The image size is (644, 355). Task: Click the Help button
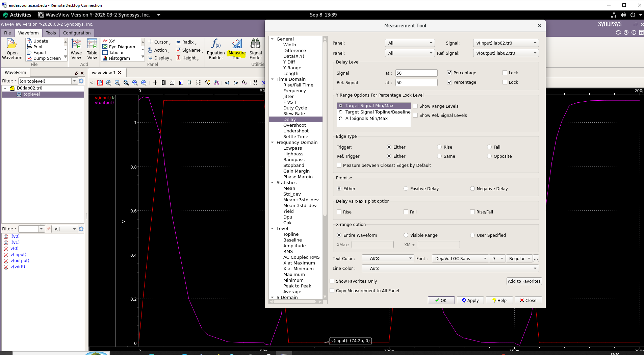click(x=499, y=300)
